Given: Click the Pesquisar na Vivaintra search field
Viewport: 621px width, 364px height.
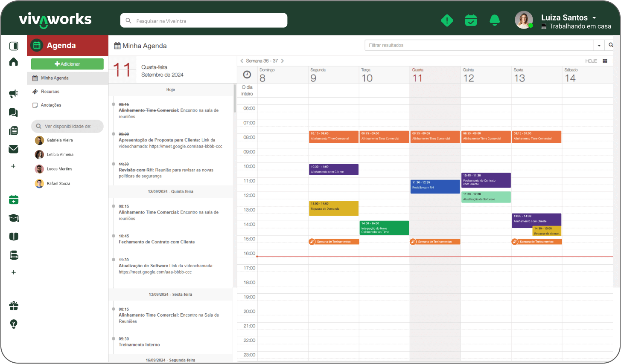Looking at the screenshot, I should (x=204, y=20).
